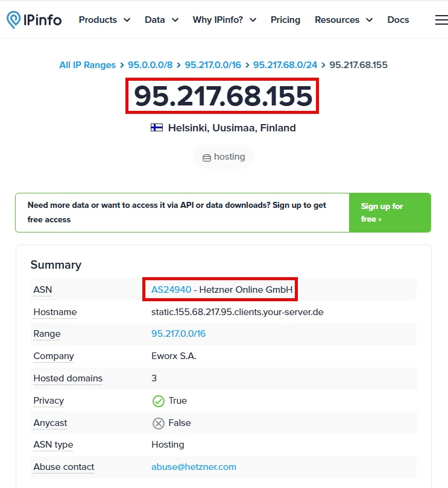
Task: Expand the Products dropdown
Action: click(104, 20)
